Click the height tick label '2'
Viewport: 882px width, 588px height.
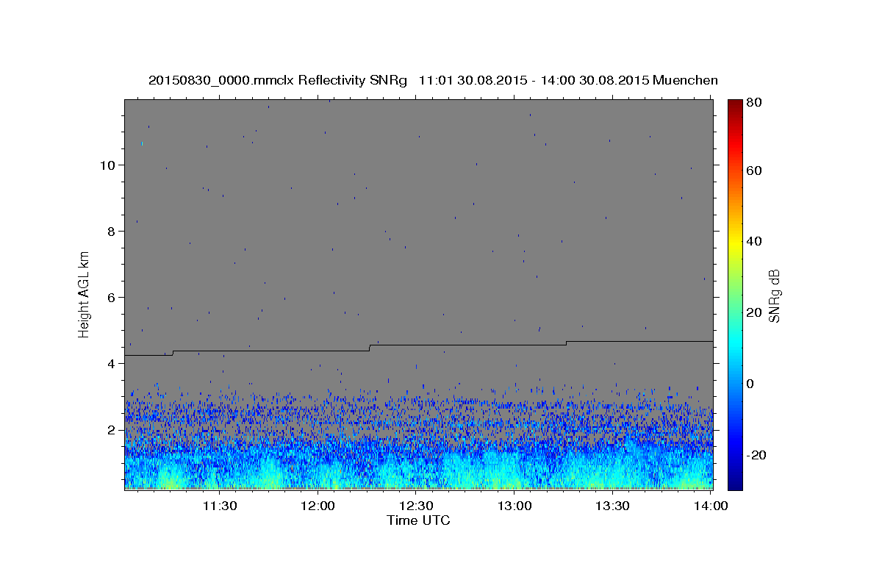pyautogui.click(x=112, y=430)
